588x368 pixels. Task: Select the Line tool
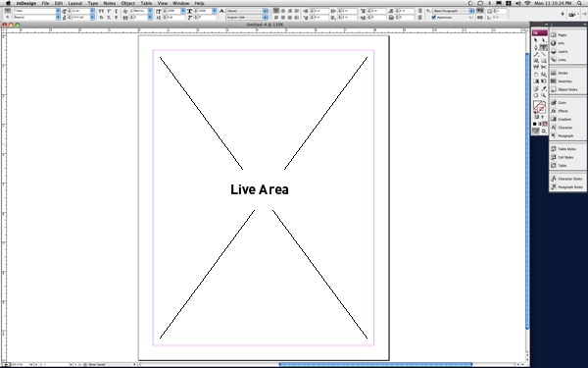pyautogui.click(x=543, y=55)
